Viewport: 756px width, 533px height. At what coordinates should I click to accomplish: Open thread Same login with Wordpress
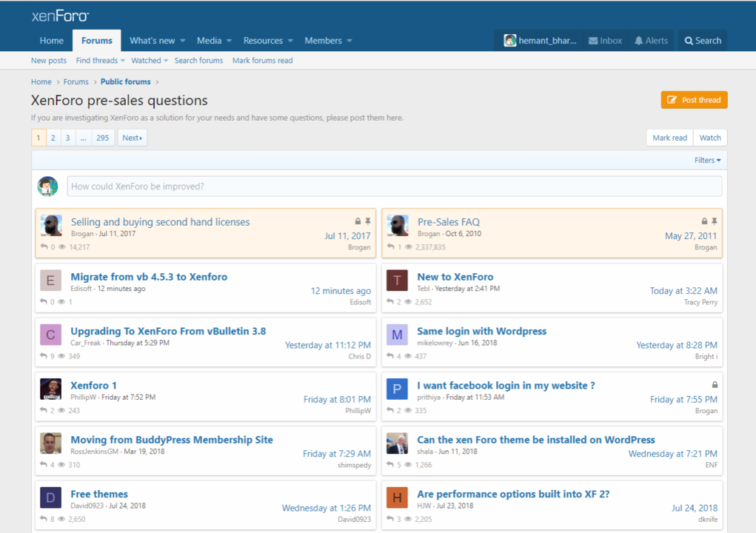coord(481,332)
